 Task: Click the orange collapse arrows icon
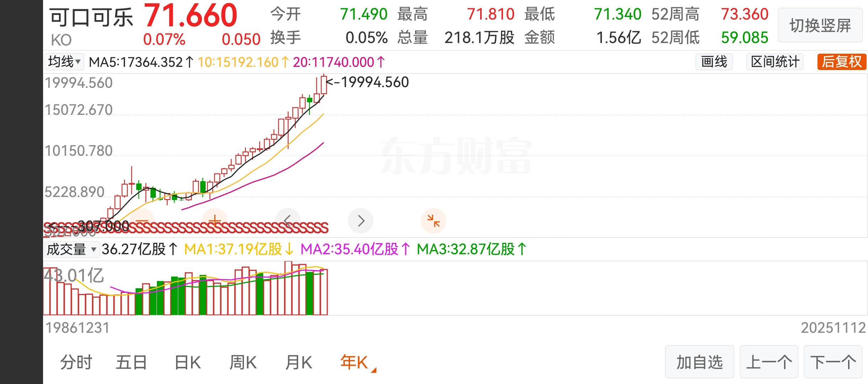[433, 221]
